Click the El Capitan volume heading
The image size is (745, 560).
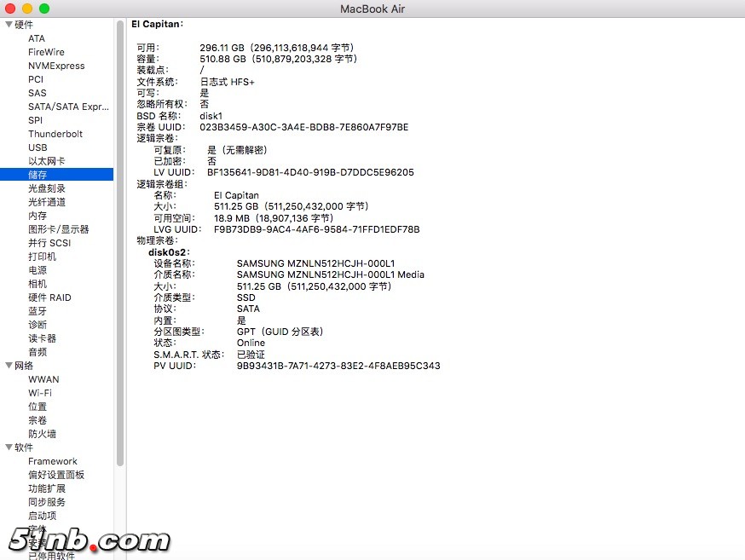click(157, 24)
